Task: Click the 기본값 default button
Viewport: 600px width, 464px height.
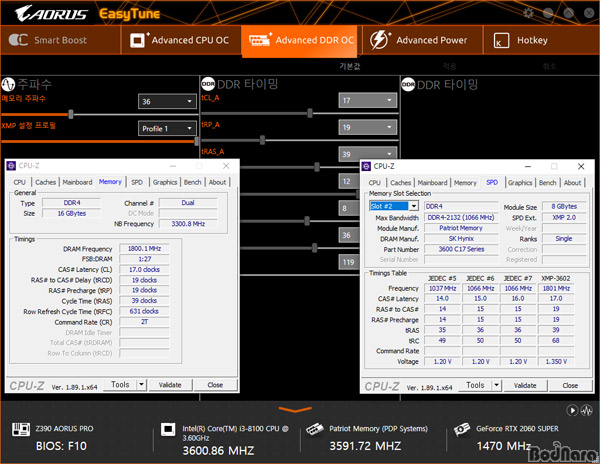Action: pyautogui.click(x=350, y=67)
